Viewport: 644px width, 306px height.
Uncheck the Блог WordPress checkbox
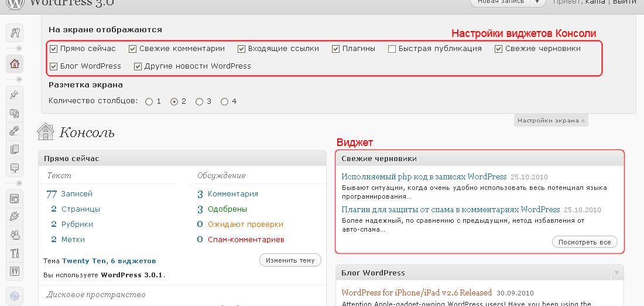53,66
